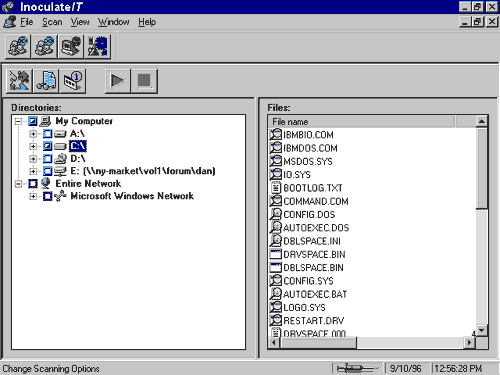Click the My Computer icon in tree
This screenshot has width=500, height=375.
pyautogui.click(x=45, y=121)
